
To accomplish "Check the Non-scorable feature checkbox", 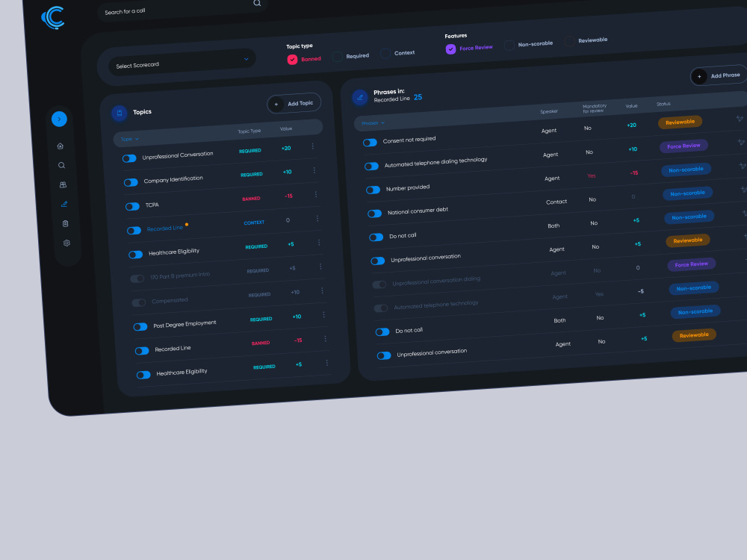I will coord(509,46).
